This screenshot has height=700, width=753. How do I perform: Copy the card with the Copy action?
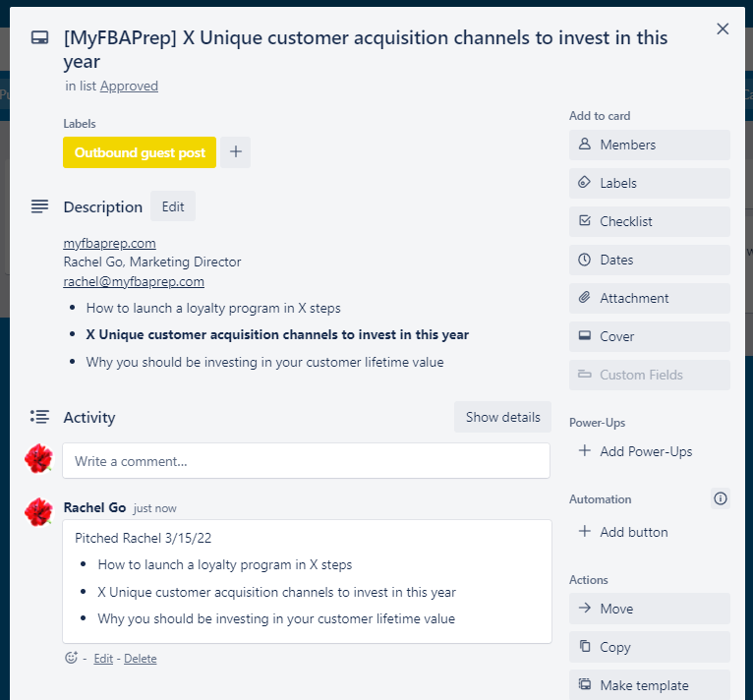[649, 647]
